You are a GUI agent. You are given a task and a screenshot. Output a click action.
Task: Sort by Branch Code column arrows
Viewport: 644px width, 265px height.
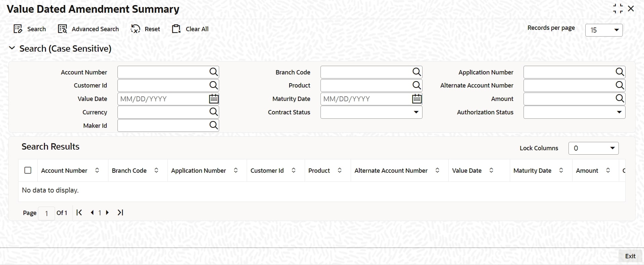pyautogui.click(x=156, y=170)
